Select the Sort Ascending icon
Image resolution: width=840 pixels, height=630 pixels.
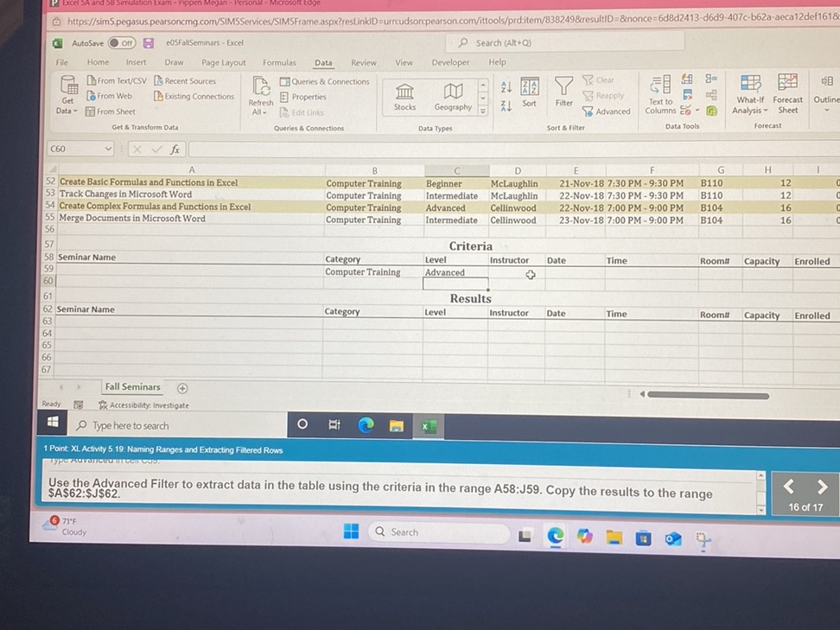tap(507, 86)
